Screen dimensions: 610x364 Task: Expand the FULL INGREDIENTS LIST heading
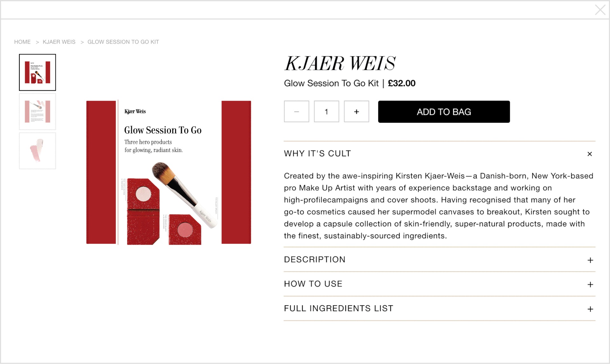(339, 308)
